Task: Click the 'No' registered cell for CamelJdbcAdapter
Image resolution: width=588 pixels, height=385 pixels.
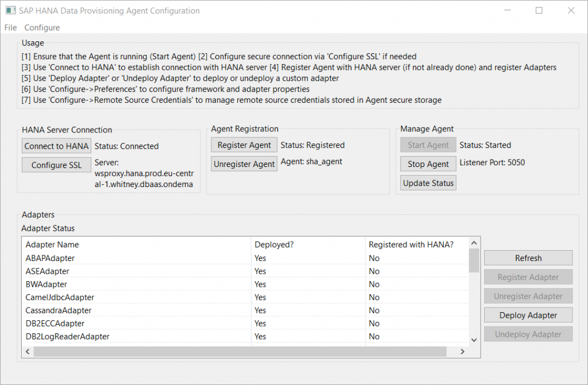Action: tap(374, 297)
